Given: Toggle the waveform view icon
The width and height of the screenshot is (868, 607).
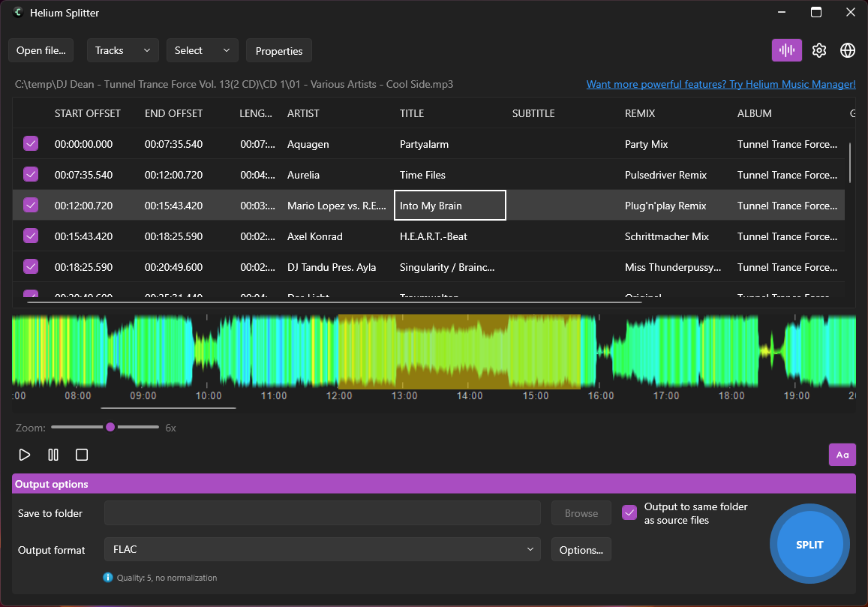Looking at the screenshot, I should (787, 50).
